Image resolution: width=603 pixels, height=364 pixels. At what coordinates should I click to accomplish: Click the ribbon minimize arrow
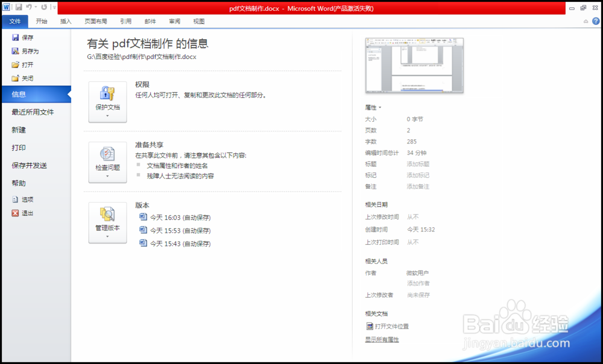coord(586,22)
